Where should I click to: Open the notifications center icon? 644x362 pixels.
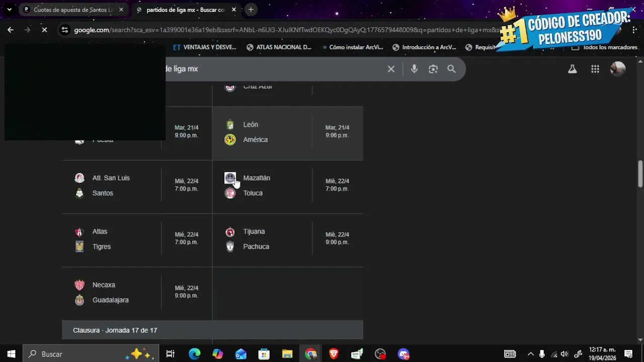point(628,354)
